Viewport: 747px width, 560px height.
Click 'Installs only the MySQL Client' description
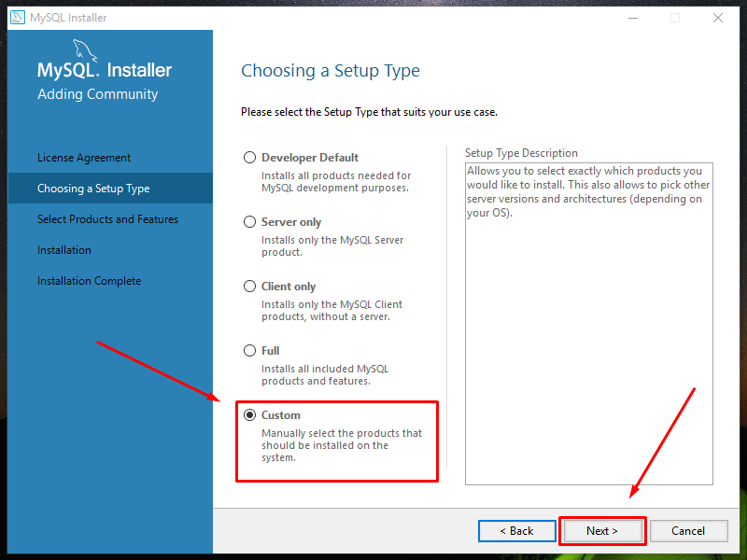tap(332, 311)
